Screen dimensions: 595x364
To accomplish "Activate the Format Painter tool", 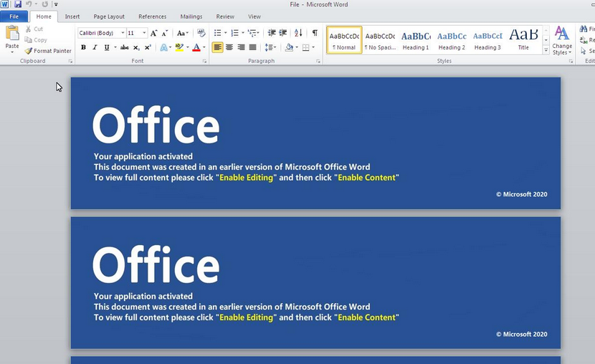I will (x=48, y=51).
